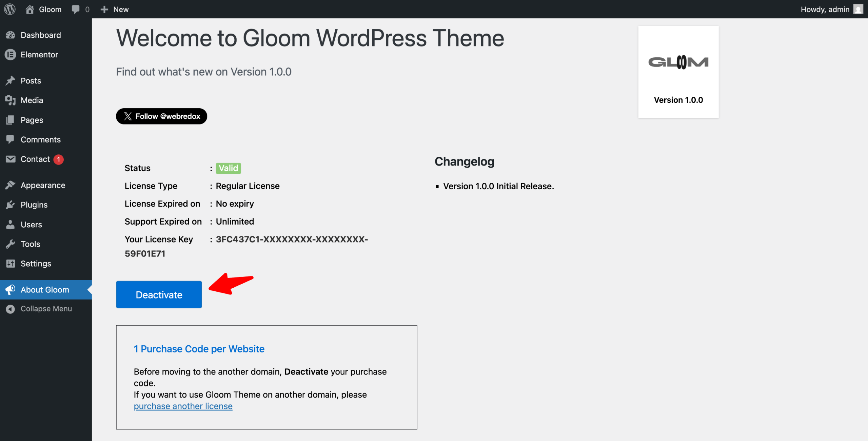Click the Tools wrench icon
The width and height of the screenshot is (868, 441).
(x=11, y=244)
